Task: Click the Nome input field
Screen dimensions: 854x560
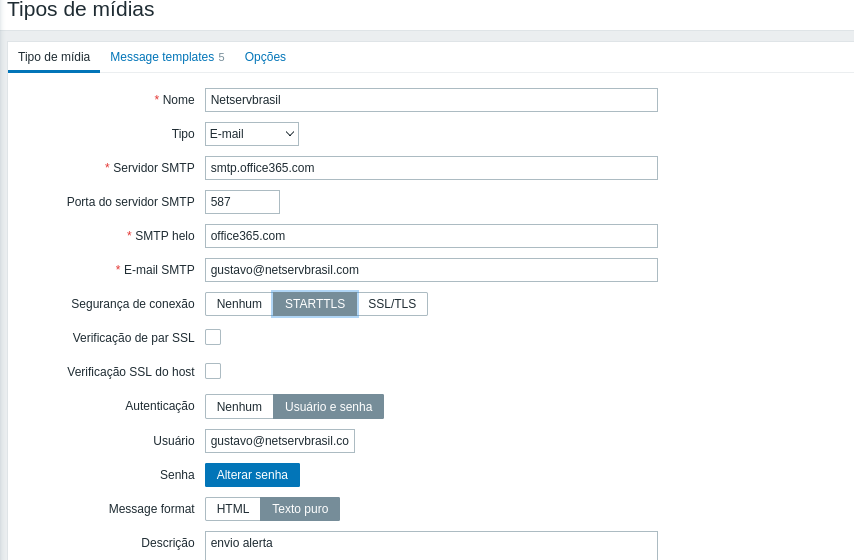Action: [431, 100]
